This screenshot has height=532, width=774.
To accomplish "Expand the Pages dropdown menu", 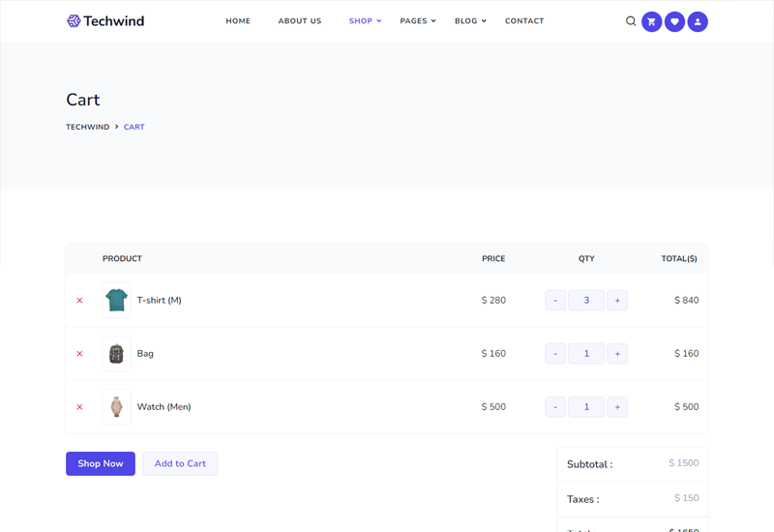I will [x=418, y=20].
